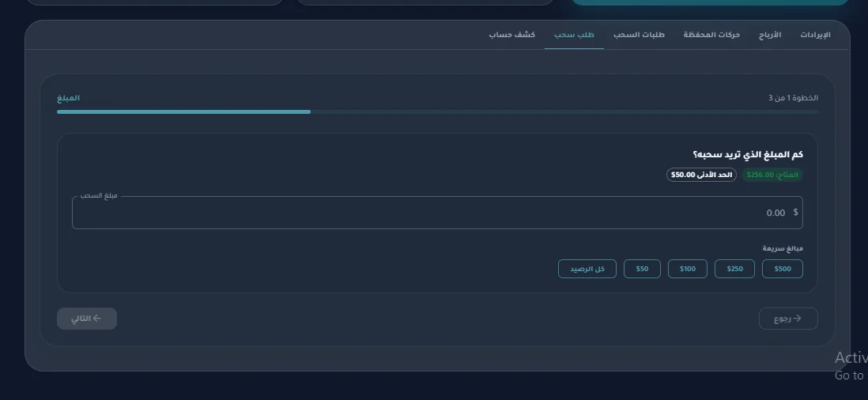Pick the $50 quick amount
Image resolution: width=868 pixels, height=400 pixels.
[x=642, y=269]
